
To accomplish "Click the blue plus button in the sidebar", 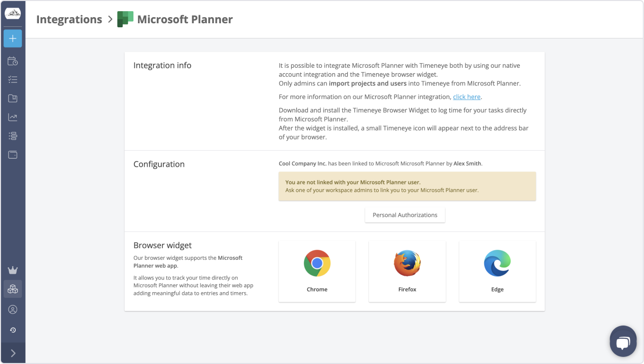I will click(12, 38).
